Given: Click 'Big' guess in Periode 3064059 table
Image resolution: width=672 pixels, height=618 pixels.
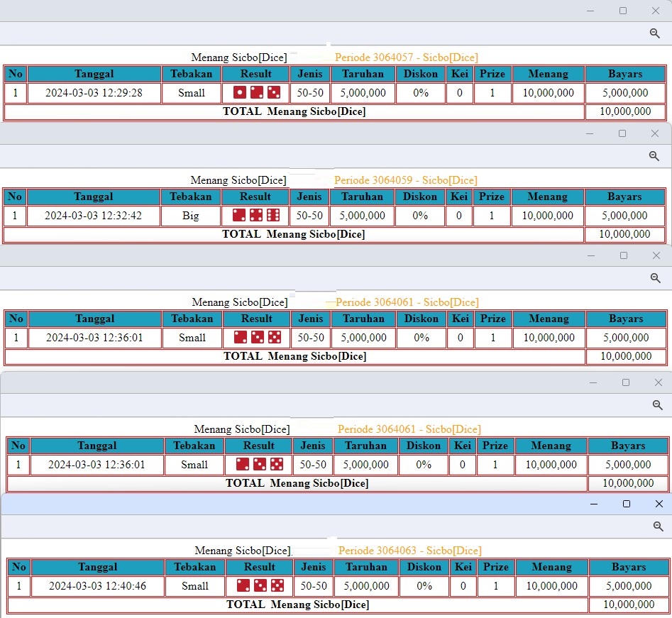Looking at the screenshot, I should pos(191,215).
